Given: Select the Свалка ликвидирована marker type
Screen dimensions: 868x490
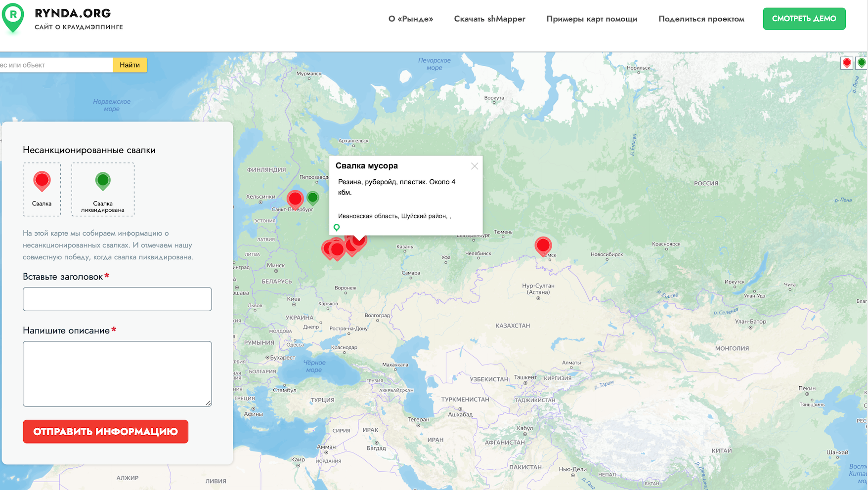Looking at the screenshot, I should click(103, 189).
